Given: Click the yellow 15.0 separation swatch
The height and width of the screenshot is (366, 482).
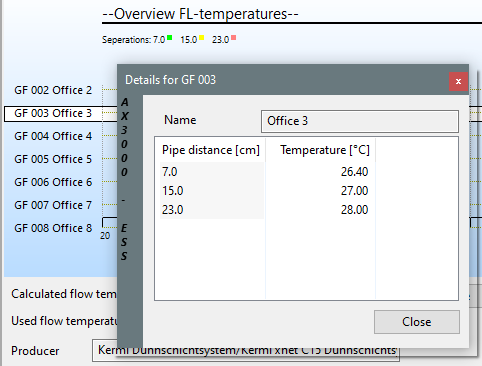Looking at the screenshot, I should point(202,38).
